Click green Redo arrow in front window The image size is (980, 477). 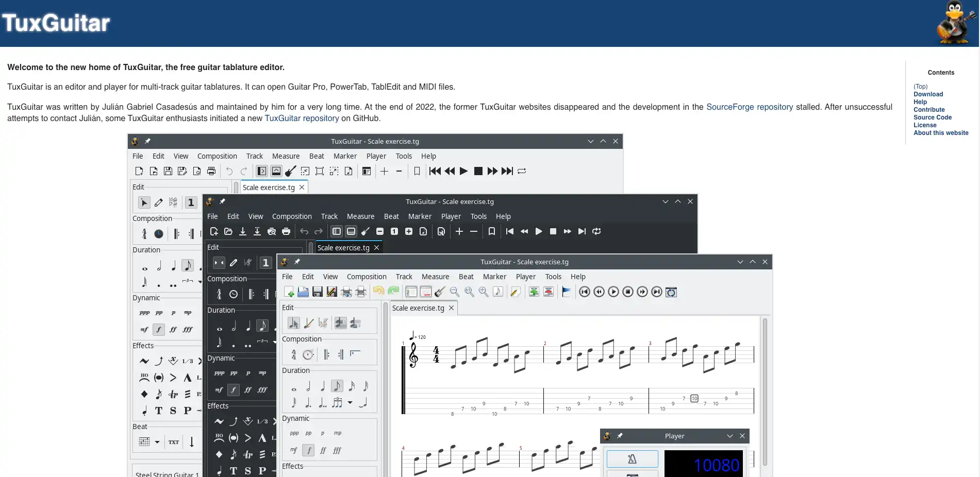point(393,292)
